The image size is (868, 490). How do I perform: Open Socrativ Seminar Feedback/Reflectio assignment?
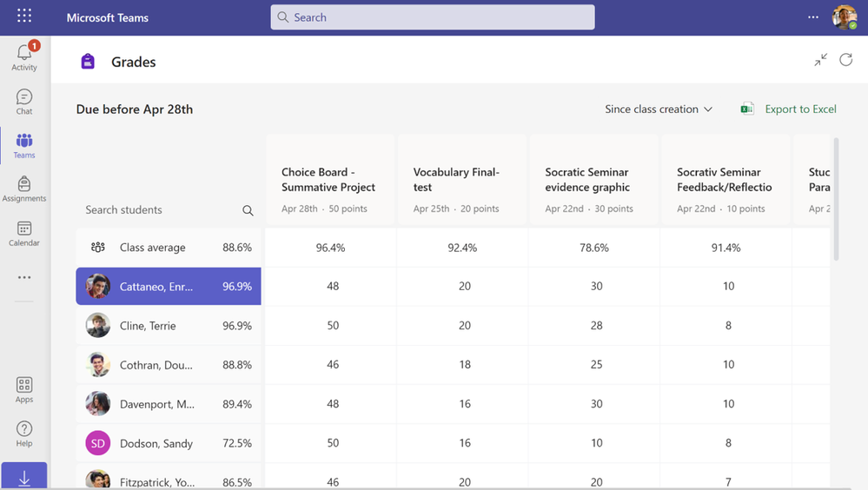click(726, 179)
